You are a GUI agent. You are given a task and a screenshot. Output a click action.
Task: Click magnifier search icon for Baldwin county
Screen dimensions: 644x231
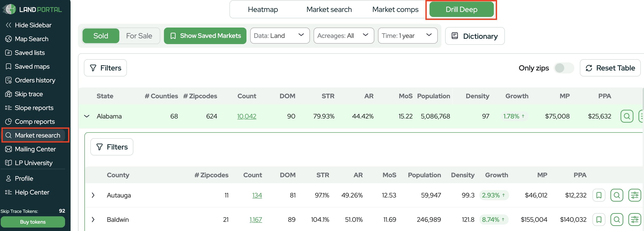point(617,220)
